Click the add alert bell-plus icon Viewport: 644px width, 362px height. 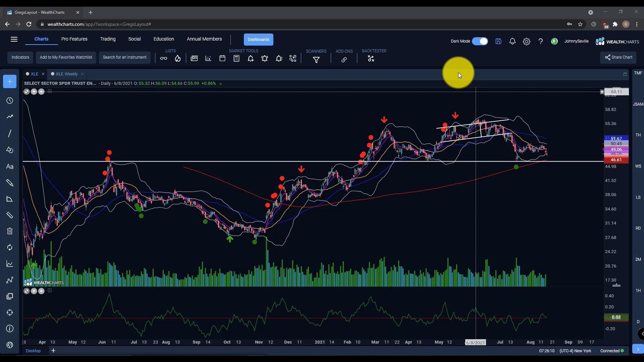251,59
